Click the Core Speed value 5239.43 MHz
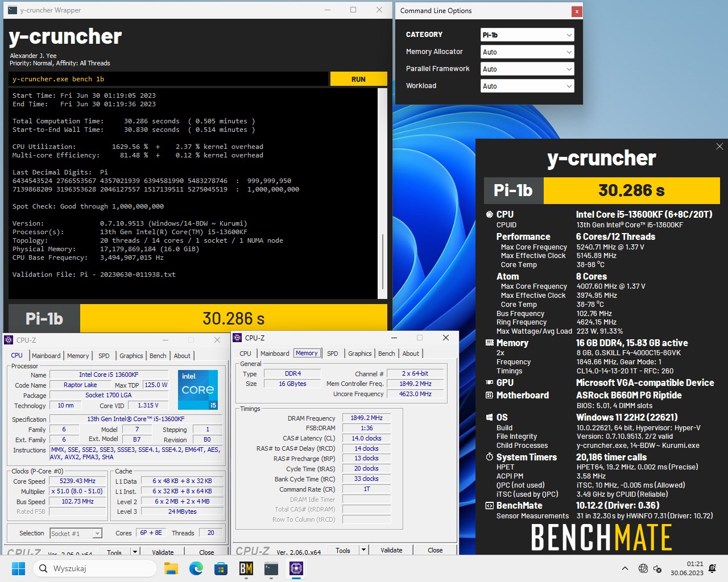This screenshot has height=582, width=728. [77, 481]
